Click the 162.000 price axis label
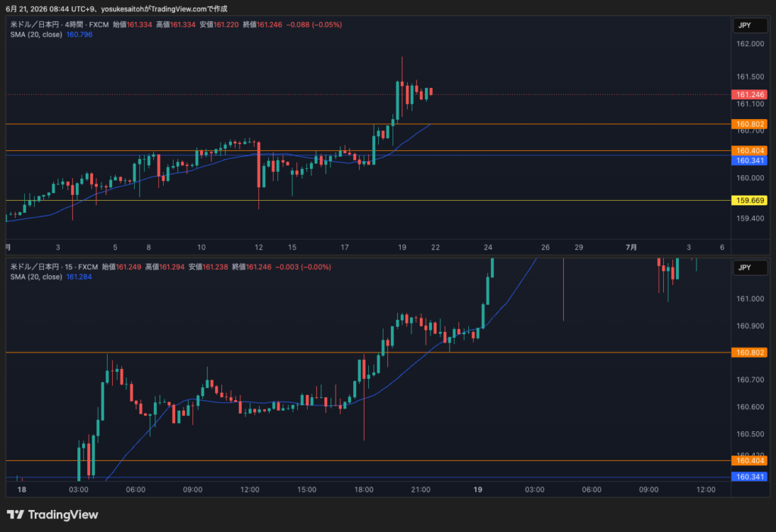The image size is (776, 532). 749,43
